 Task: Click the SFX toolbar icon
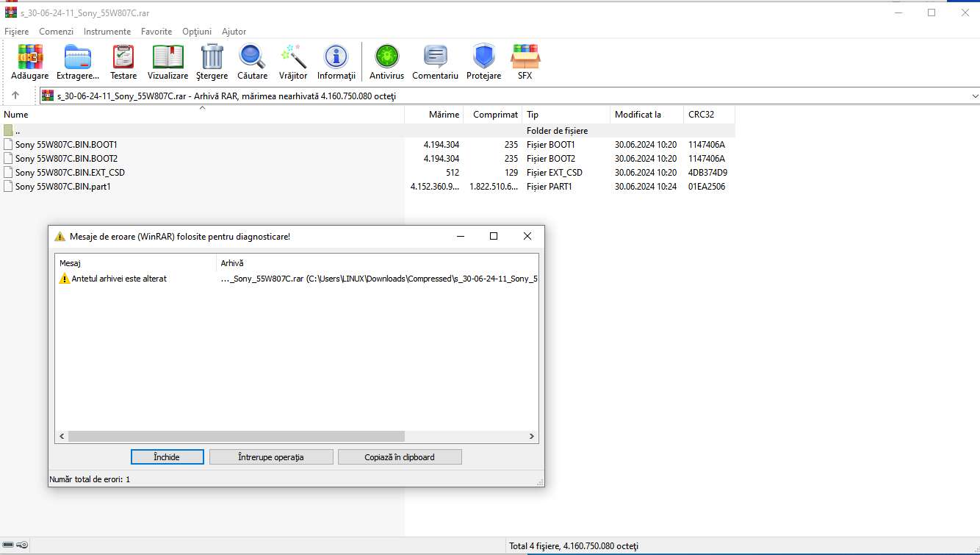(x=525, y=57)
